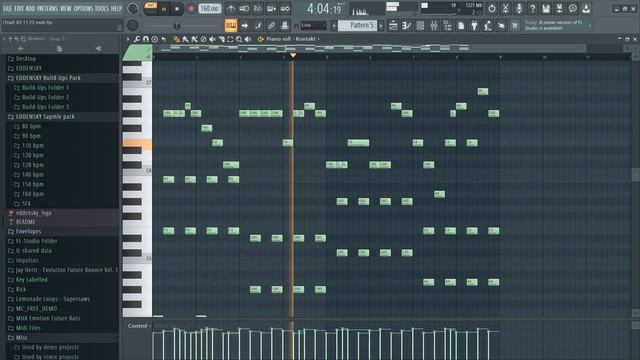The image size is (640, 360).
Task: Click the 160.000 tempo field
Action: pyautogui.click(x=210, y=9)
